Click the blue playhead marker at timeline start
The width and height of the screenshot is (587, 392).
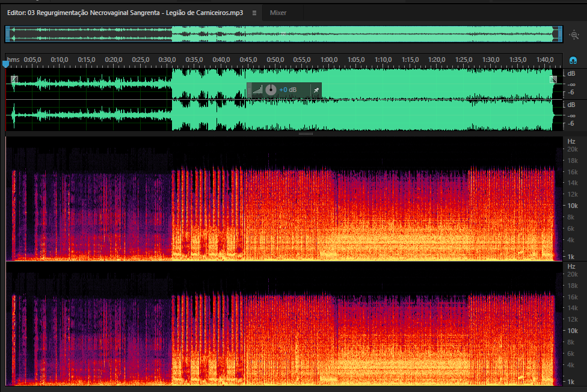(x=5, y=64)
